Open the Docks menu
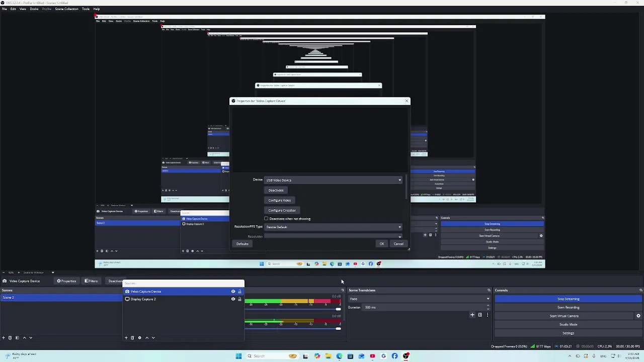Screen dimensions: 644x362 [34, 9]
